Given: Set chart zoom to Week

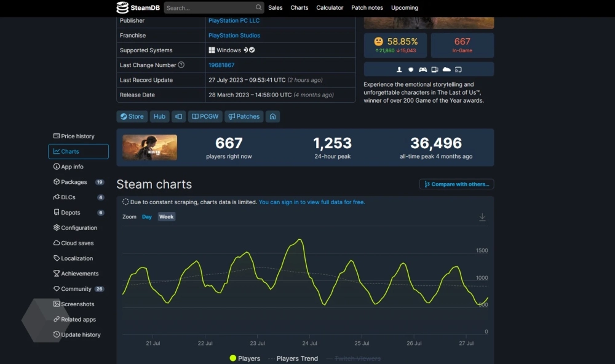Looking at the screenshot, I should click(166, 217).
